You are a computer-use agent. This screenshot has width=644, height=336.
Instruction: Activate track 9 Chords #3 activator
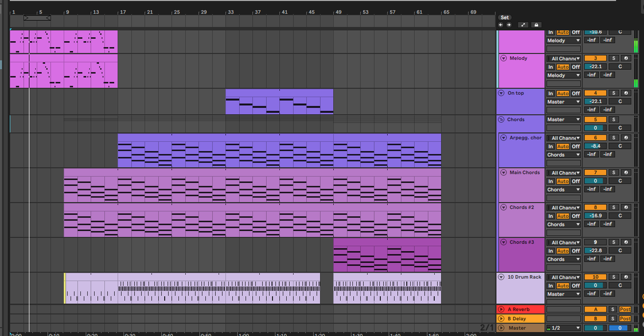pyautogui.click(x=595, y=242)
